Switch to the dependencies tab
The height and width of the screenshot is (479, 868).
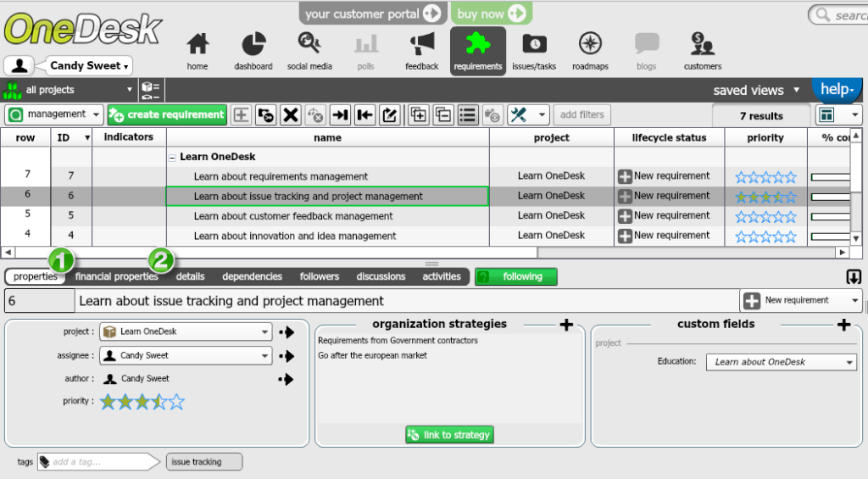tap(252, 276)
